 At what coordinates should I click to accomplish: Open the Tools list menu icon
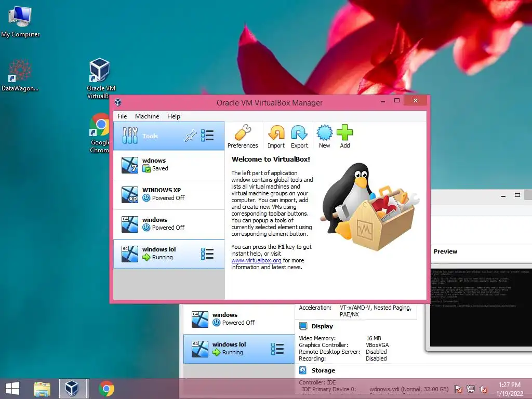pyautogui.click(x=207, y=136)
